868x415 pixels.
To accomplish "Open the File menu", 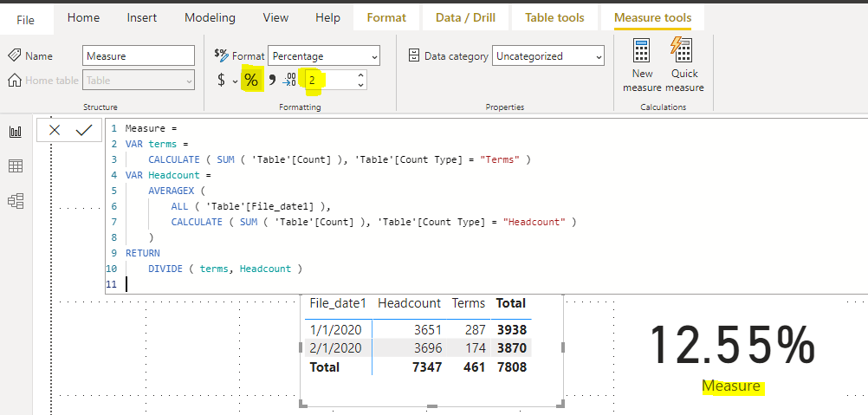I will [x=25, y=21].
